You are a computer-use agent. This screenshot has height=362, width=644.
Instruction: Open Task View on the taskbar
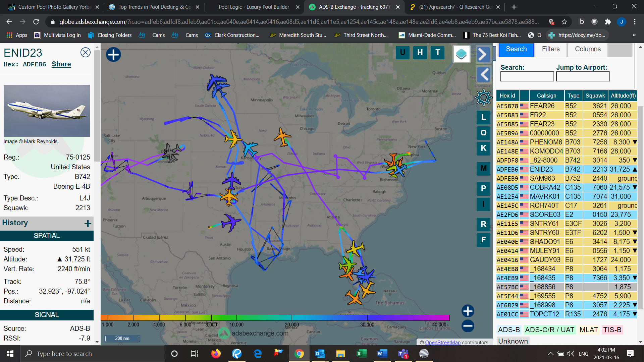195,354
